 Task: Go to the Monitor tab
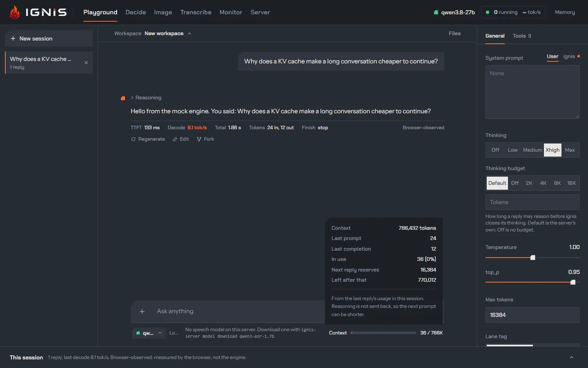click(x=231, y=12)
